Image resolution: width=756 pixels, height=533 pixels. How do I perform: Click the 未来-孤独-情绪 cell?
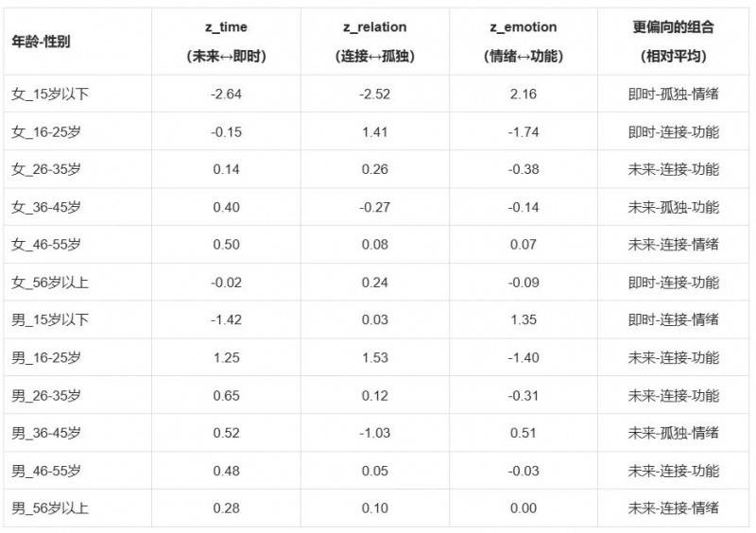(673, 433)
